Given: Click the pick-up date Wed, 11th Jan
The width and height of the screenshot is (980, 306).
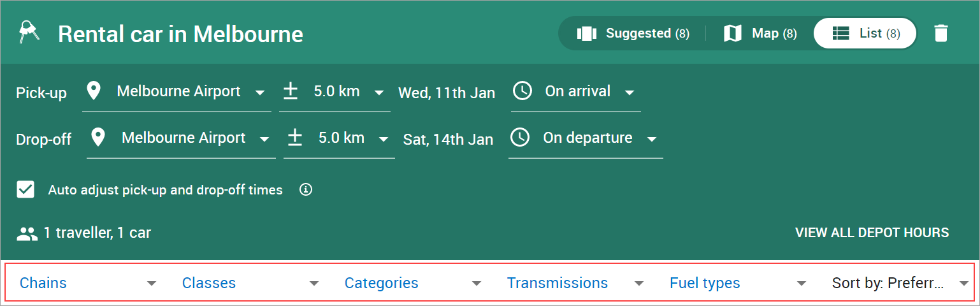Looking at the screenshot, I should [x=447, y=93].
